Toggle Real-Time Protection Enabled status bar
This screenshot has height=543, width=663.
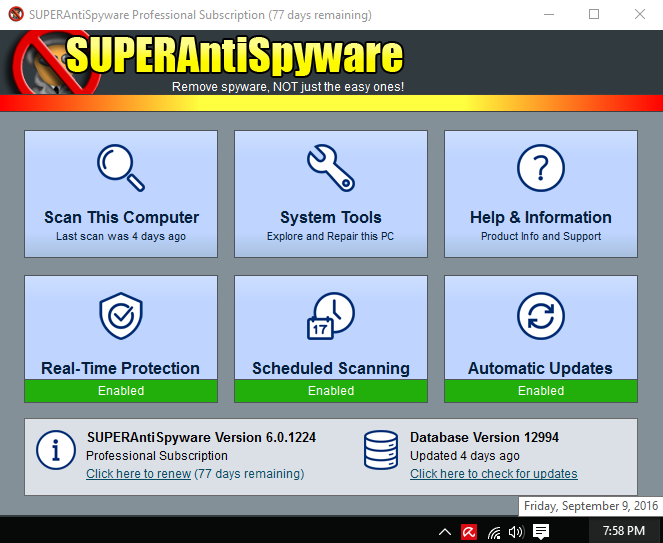[121, 391]
